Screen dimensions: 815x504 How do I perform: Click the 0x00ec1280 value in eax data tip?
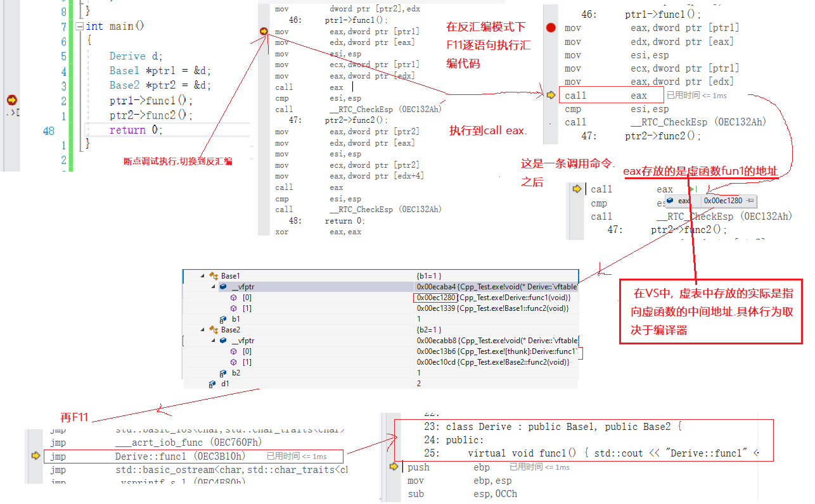click(722, 201)
